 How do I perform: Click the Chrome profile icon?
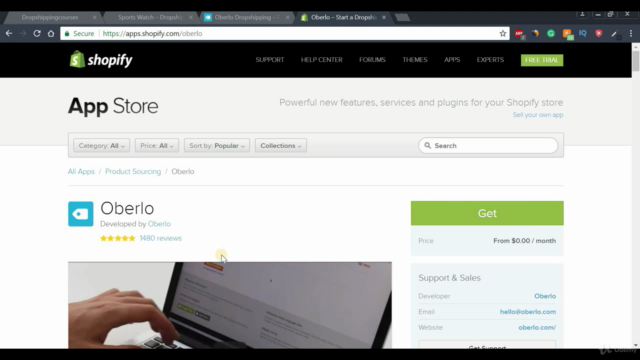(x=582, y=14)
